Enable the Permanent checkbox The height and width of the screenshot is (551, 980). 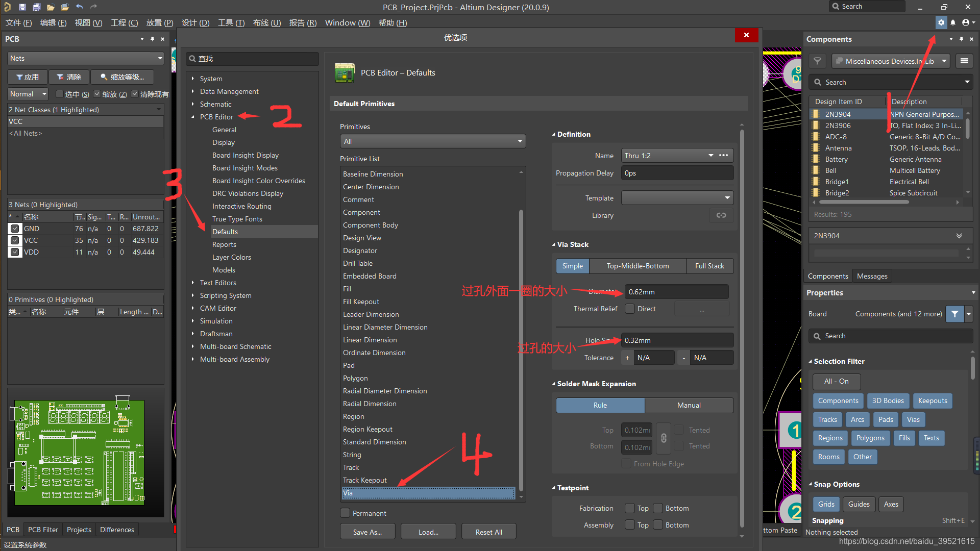(346, 513)
